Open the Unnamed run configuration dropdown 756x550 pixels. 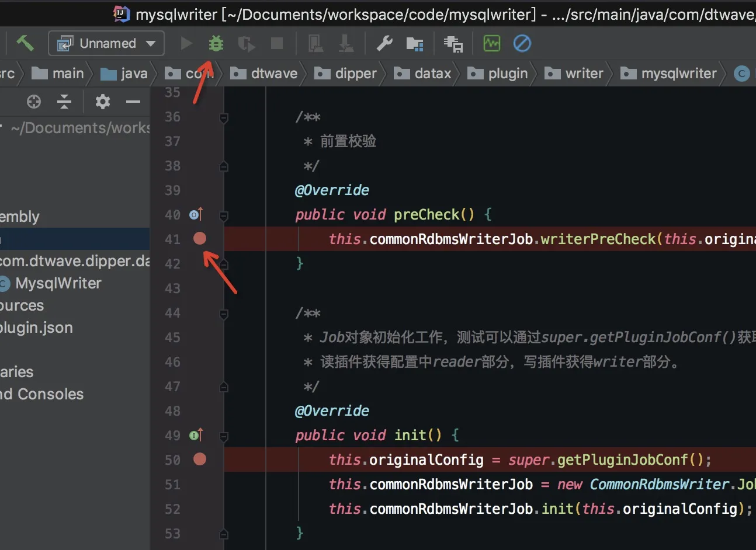(106, 43)
